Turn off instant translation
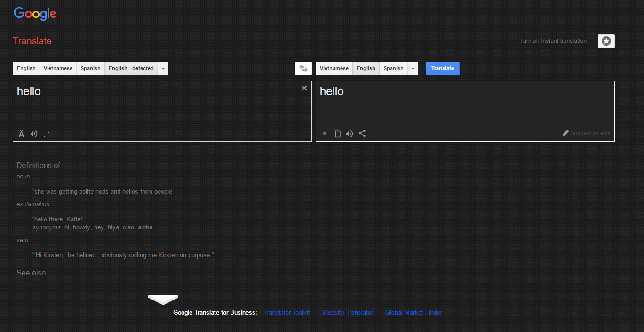Viewport: 644px width, 332px height. (553, 41)
